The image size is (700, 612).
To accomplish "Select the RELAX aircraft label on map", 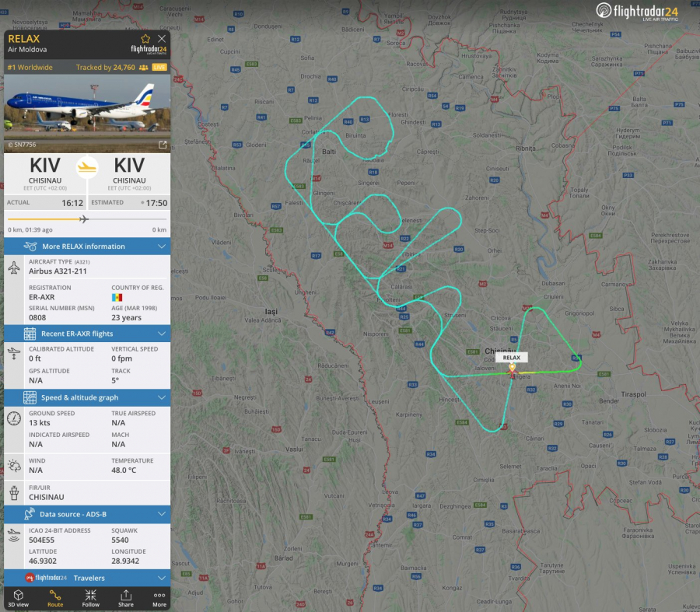I will pos(511,358).
